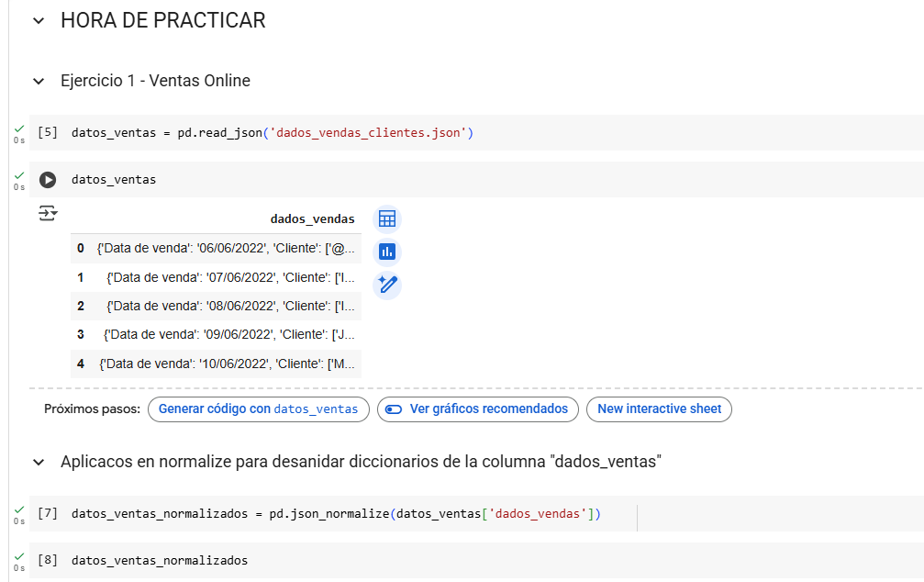This screenshot has height=582, width=924.
Task: Click execution count [5] label
Action: (x=48, y=132)
